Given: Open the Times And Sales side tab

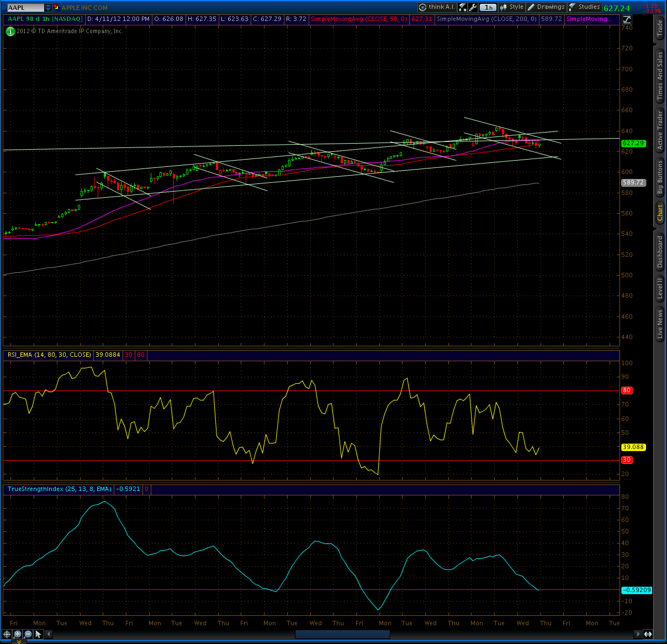Looking at the screenshot, I should pyautogui.click(x=660, y=76).
